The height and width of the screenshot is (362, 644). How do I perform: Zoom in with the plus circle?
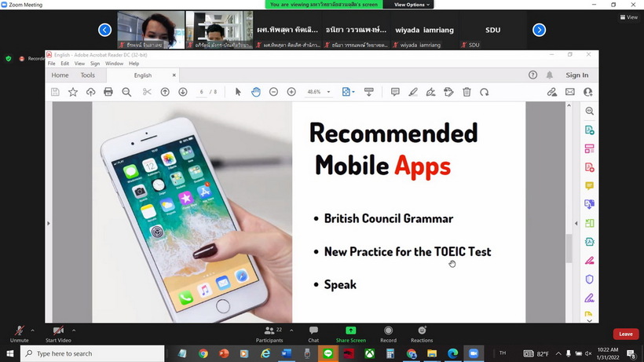(x=291, y=92)
